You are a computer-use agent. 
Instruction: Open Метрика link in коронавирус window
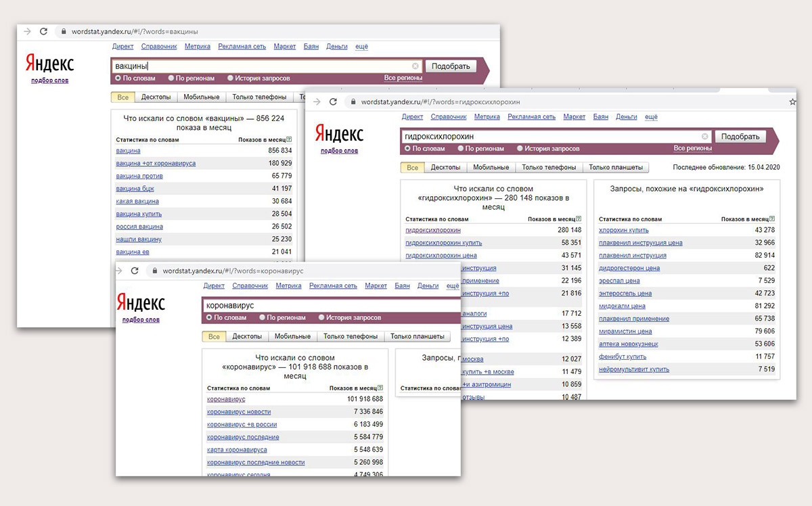(x=288, y=286)
